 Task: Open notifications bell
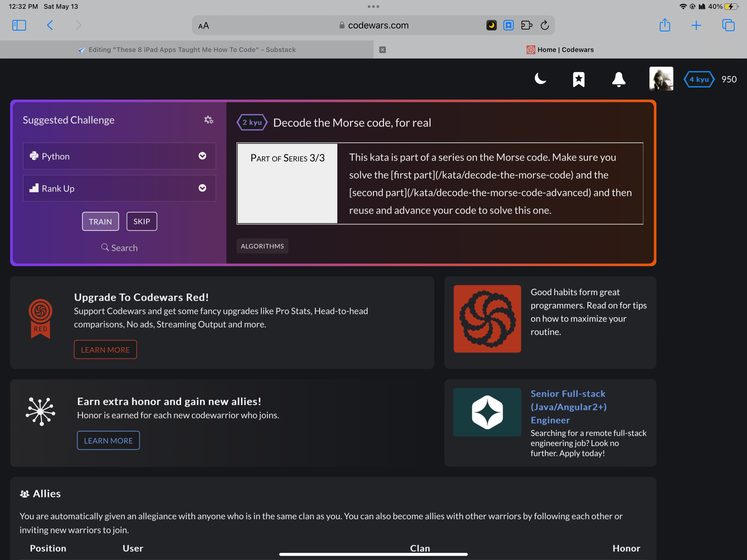tap(618, 79)
